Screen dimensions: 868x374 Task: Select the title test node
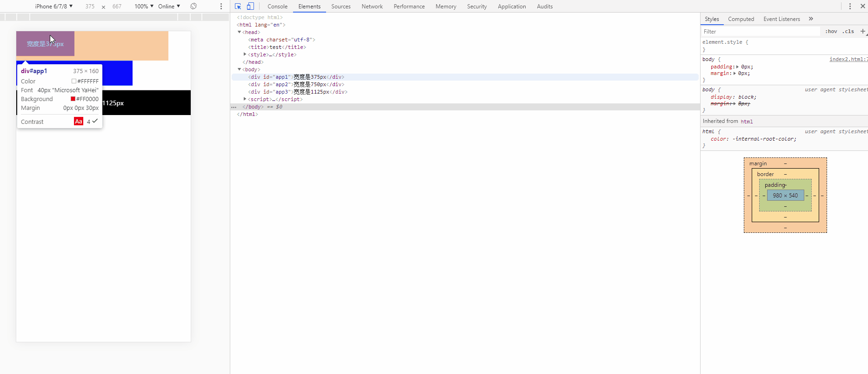click(277, 47)
